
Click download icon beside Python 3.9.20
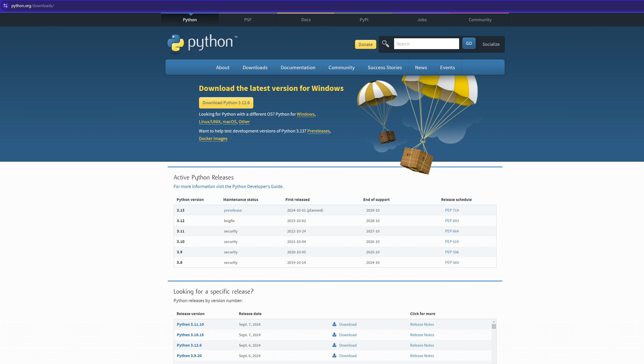point(334,356)
